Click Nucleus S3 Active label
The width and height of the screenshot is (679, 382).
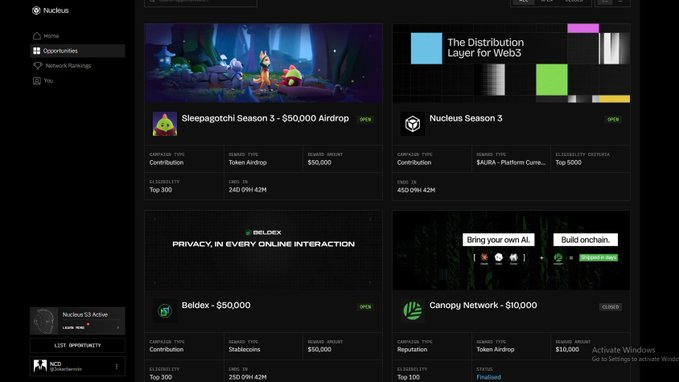85,315
